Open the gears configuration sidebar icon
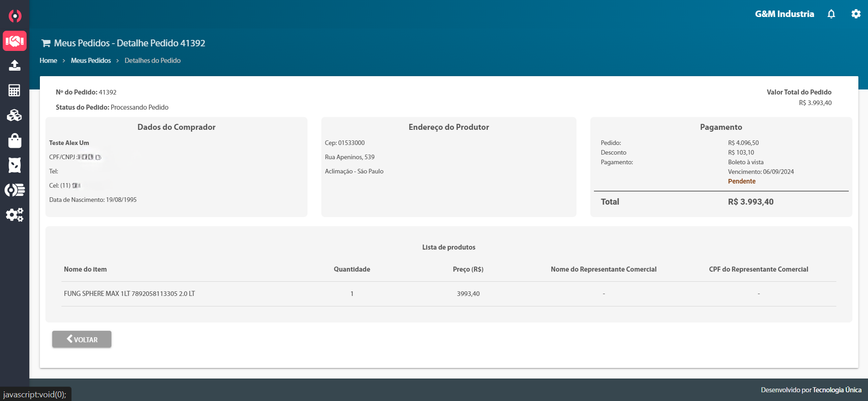This screenshot has width=868, height=401. (15, 215)
